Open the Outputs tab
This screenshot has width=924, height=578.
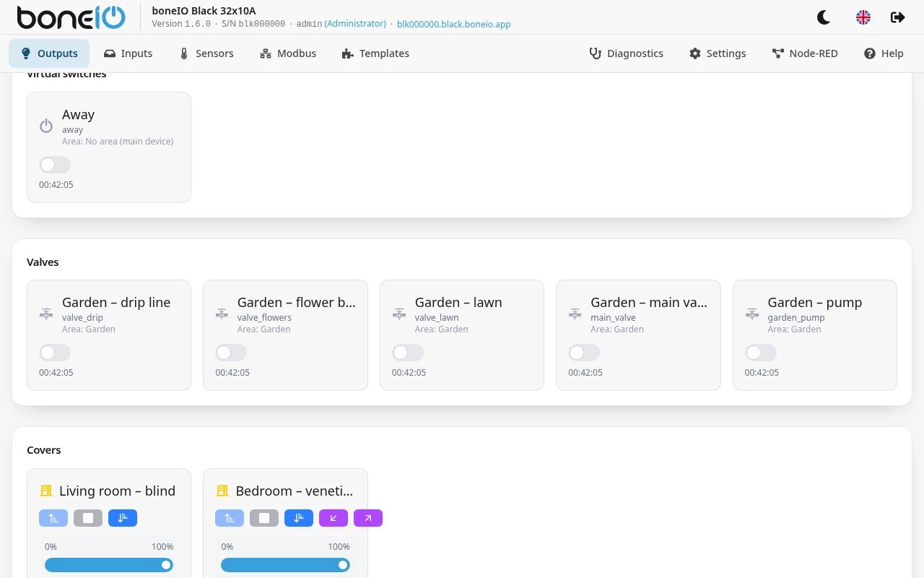[49, 53]
